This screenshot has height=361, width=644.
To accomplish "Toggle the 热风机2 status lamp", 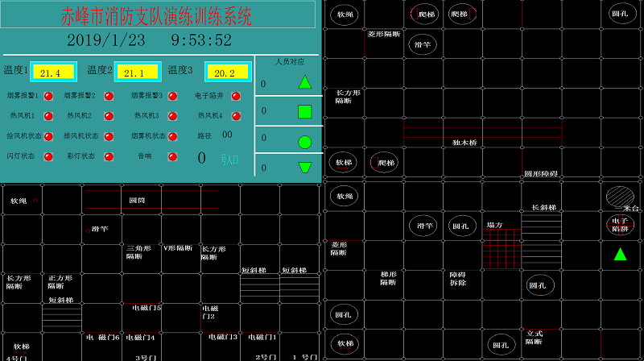I will 110,116.
